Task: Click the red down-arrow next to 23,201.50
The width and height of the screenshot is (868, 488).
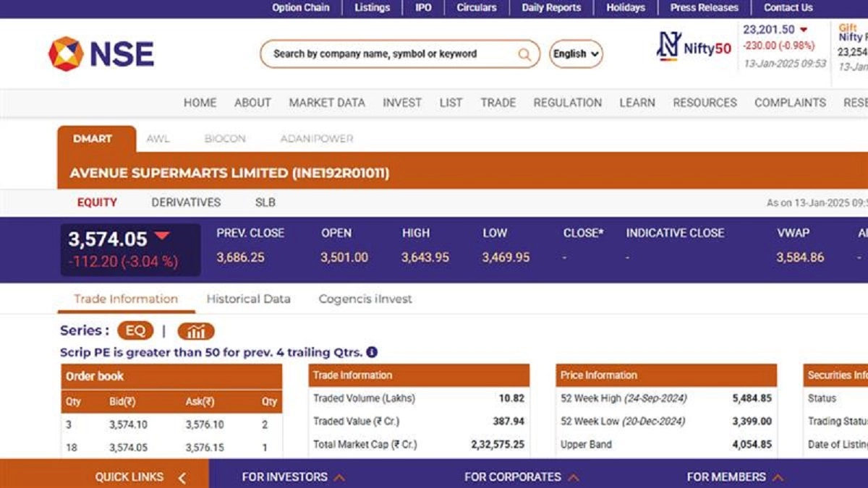Action: click(804, 30)
